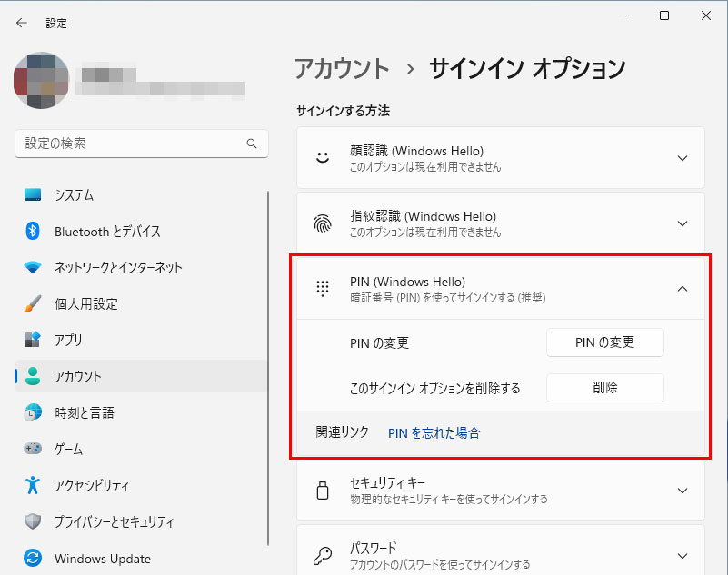Screen dimensions: 728x575
Task: Click the privacy shield icon
Action: 33,521
